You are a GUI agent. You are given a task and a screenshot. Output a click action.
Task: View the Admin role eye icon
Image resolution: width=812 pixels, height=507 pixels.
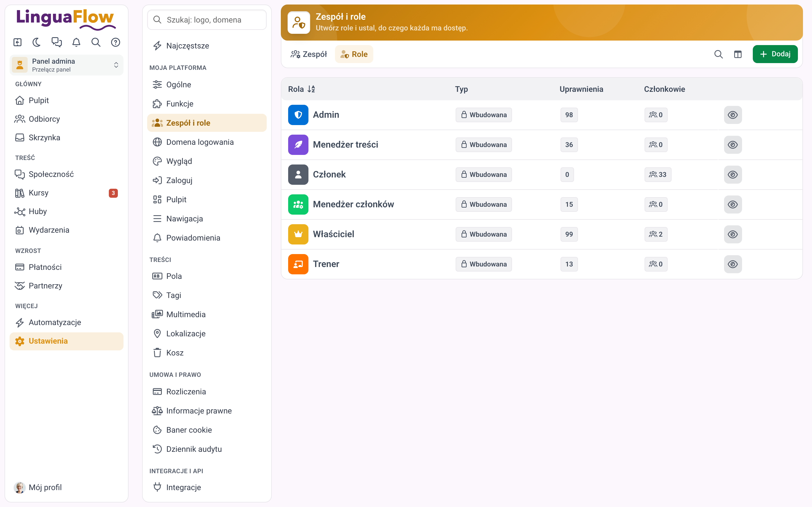pos(732,115)
